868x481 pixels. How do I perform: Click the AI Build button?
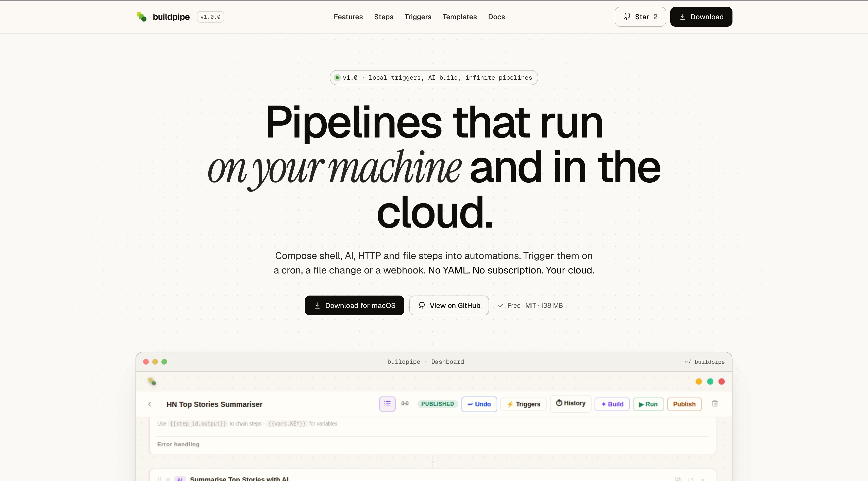point(612,404)
